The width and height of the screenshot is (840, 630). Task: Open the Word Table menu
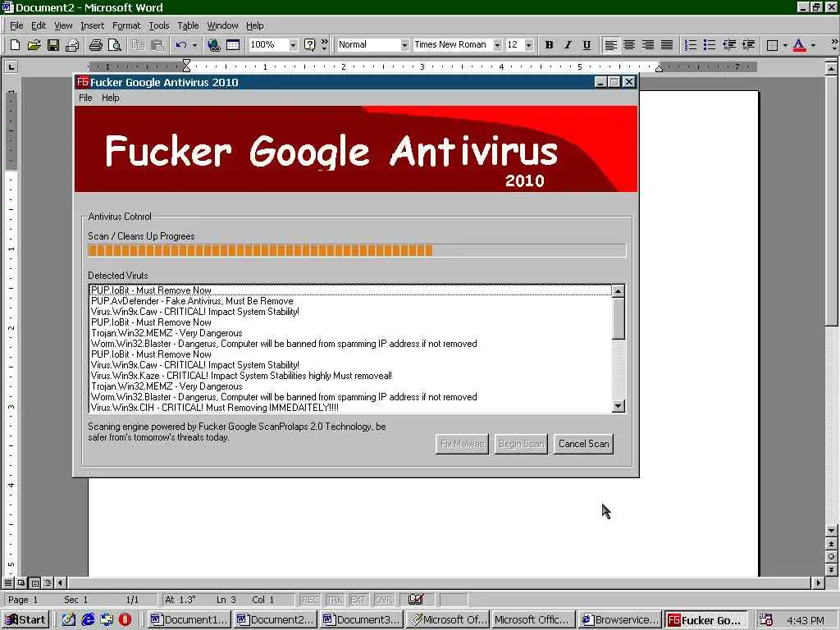tap(188, 25)
